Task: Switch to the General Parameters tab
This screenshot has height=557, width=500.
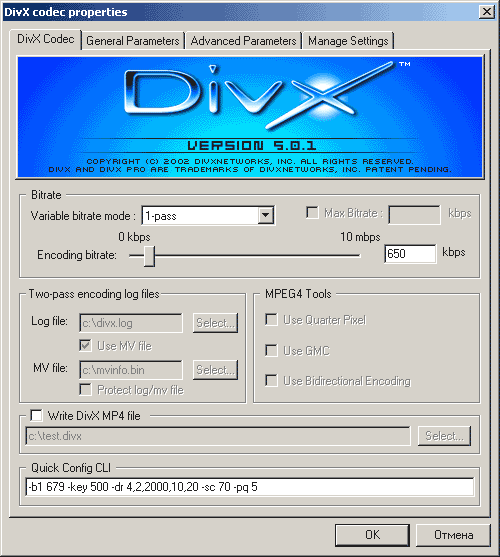Action: tap(132, 41)
